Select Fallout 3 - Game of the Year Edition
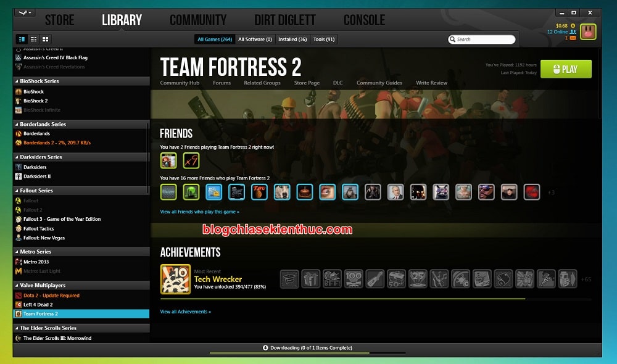 pyautogui.click(x=62, y=219)
